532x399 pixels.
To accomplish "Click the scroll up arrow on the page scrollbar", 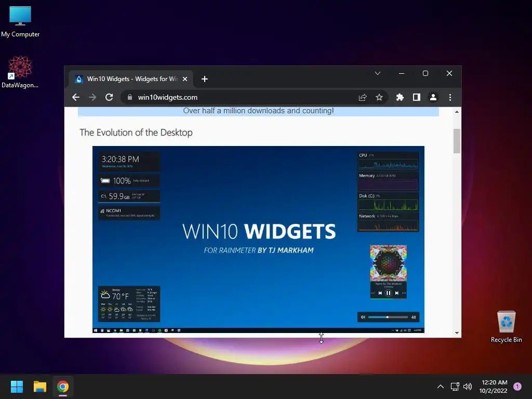I will (457, 112).
